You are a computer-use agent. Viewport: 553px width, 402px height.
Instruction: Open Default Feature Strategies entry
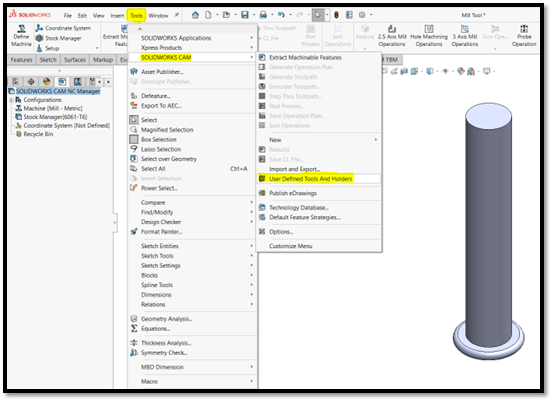[x=319, y=217]
